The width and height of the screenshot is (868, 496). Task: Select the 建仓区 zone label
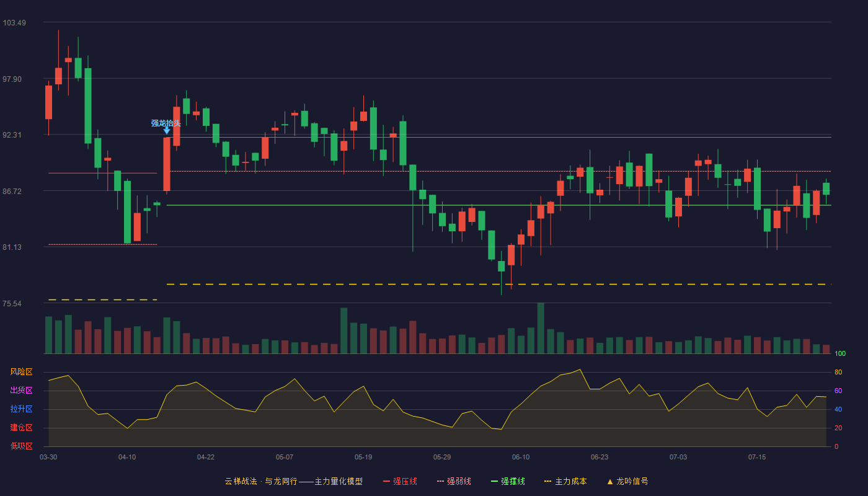coord(21,428)
